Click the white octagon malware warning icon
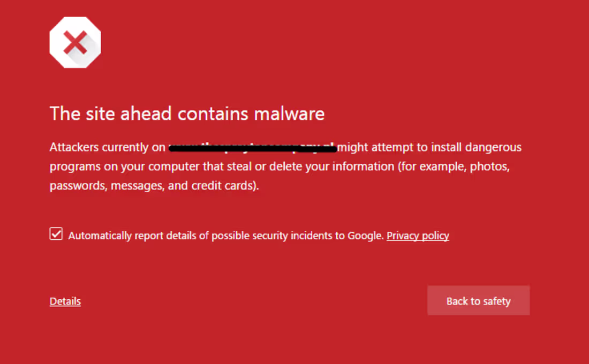The width and height of the screenshot is (589, 364). (75, 42)
